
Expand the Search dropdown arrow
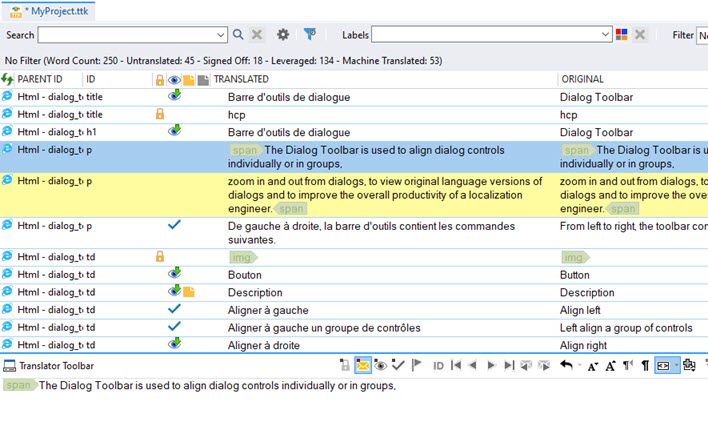pyautogui.click(x=220, y=35)
